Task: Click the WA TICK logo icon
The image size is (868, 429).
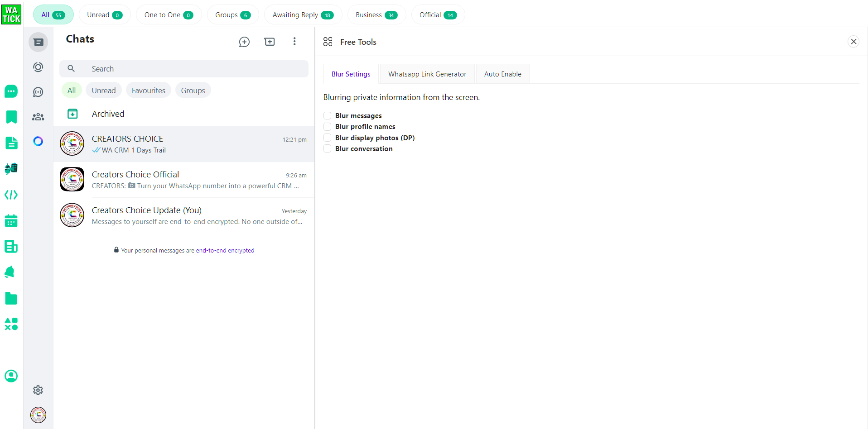Action: tap(11, 14)
